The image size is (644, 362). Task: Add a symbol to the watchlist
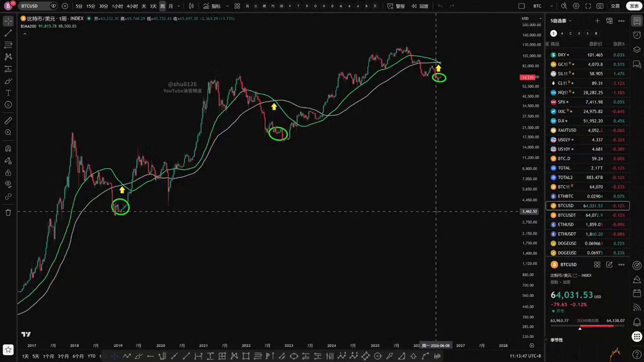click(x=597, y=21)
